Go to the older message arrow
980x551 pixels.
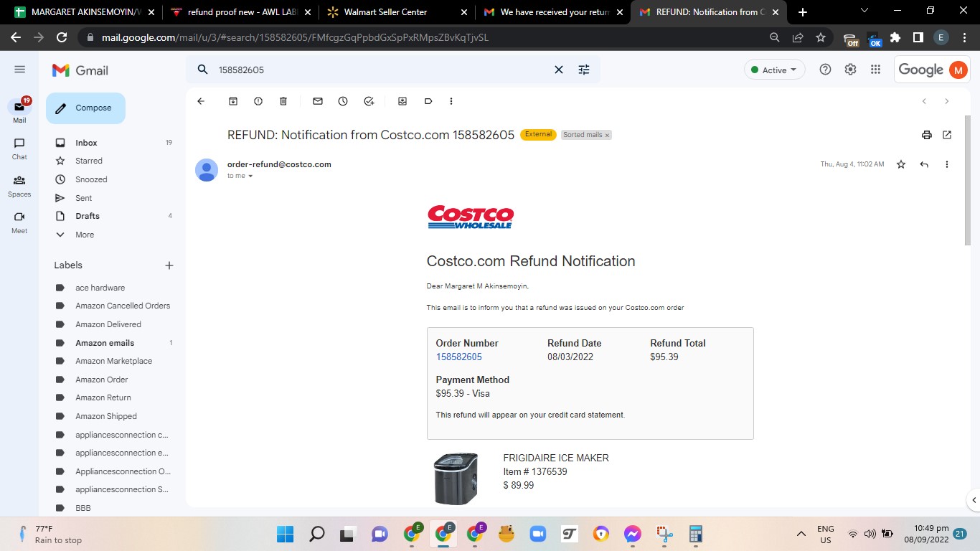tap(947, 101)
